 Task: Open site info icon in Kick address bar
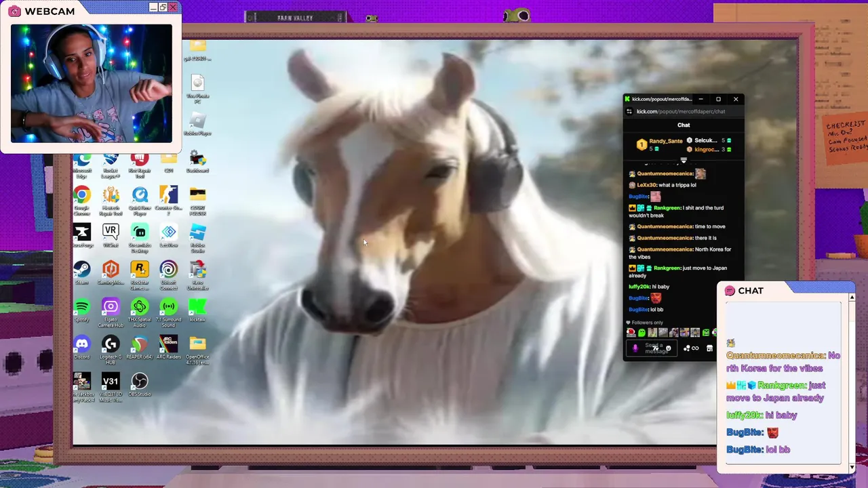pyautogui.click(x=629, y=111)
